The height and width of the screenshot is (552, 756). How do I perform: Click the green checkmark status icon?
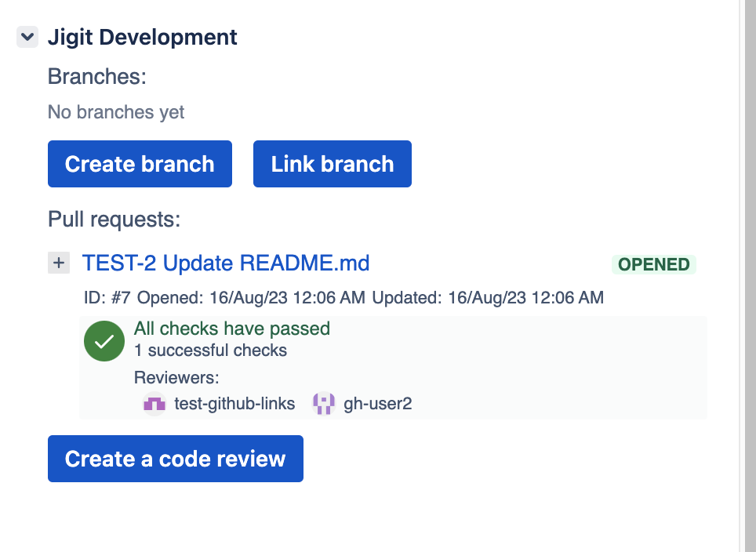(x=104, y=341)
